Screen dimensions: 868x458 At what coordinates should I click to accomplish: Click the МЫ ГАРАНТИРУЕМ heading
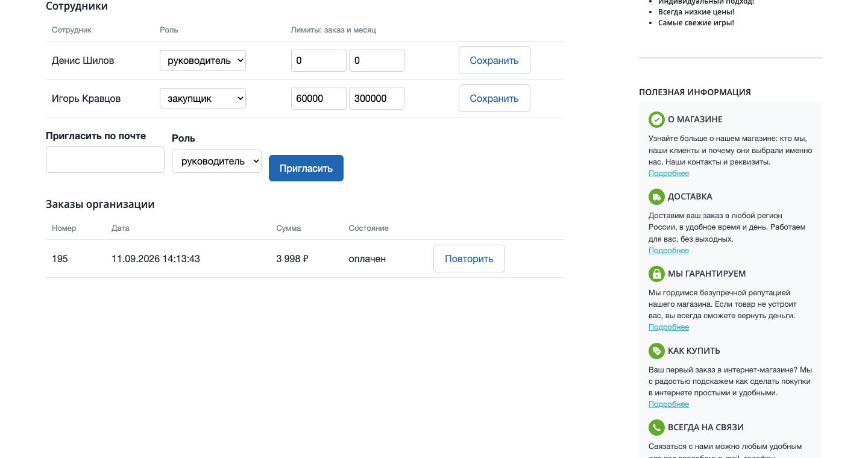coord(707,274)
